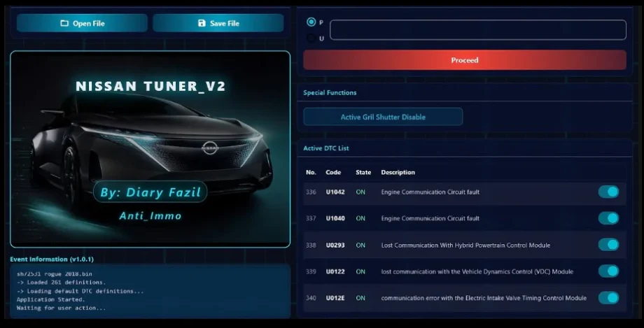
Task: Click the 'By: Diary Fazil' badge
Action: pyautogui.click(x=150, y=192)
